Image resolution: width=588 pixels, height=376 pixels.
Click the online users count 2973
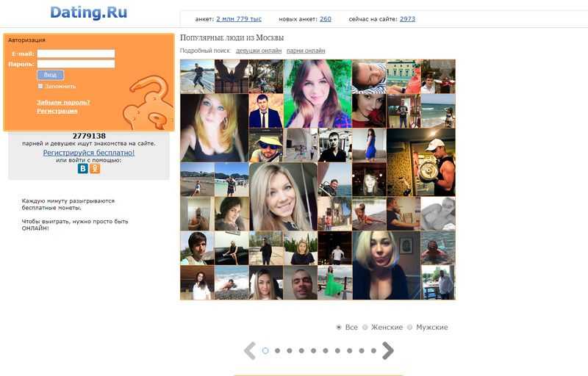pos(408,19)
